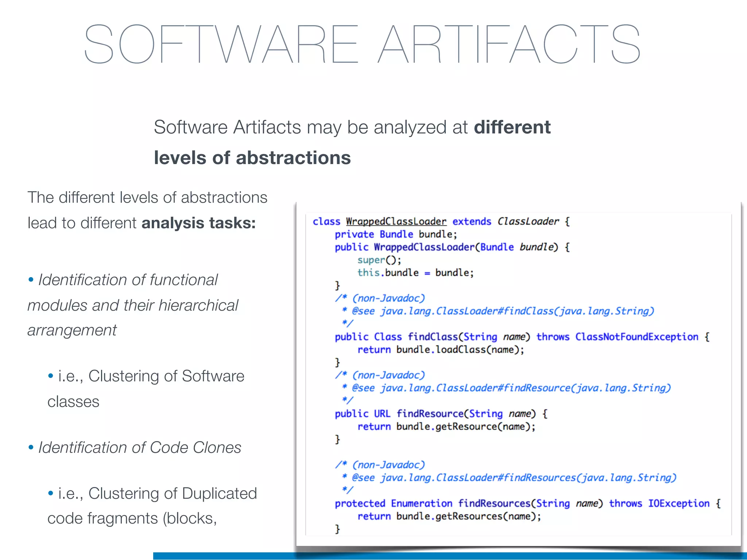The height and width of the screenshot is (560, 747).
Task: Click class name WrappedClassLoader in code
Action: [x=396, y=221]
